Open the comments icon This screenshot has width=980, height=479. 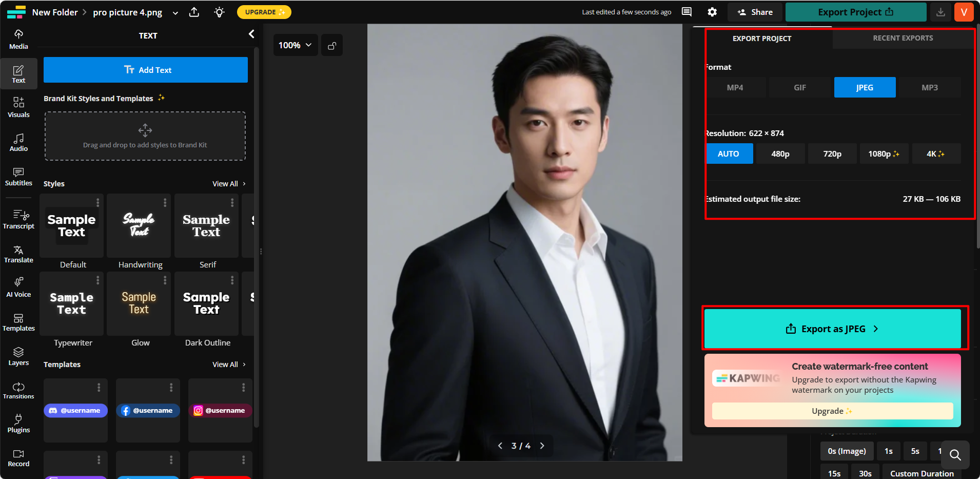(687, 12)
